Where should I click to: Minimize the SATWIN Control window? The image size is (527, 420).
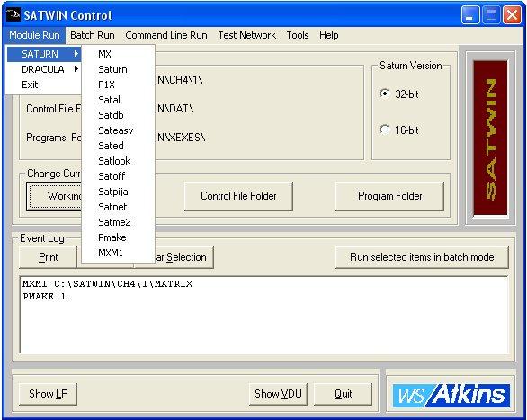pos(470,15)
